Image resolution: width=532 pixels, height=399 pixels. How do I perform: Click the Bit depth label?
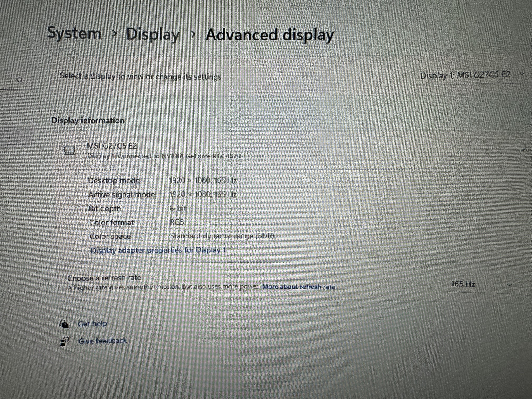105,208
